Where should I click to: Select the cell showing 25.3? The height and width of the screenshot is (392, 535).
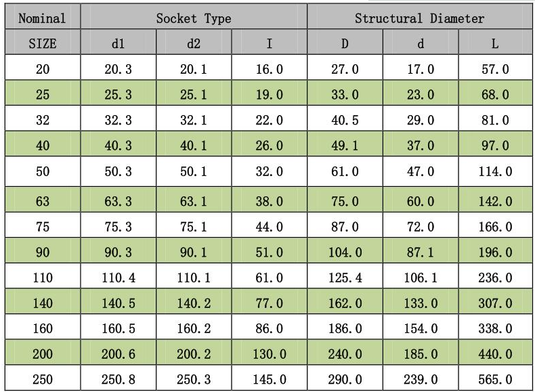[x=119, y=93]
